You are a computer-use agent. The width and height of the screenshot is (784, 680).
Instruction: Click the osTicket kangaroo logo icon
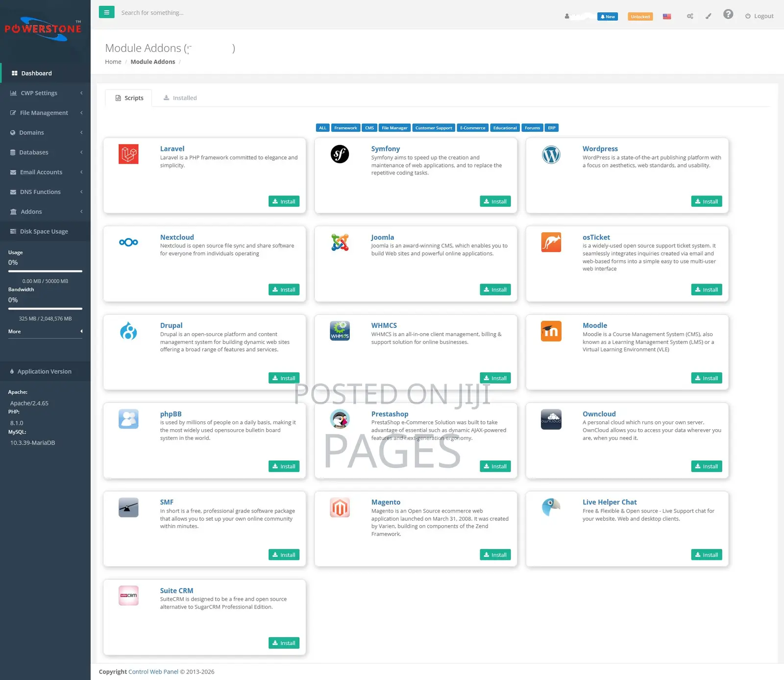tap(551, 243)
